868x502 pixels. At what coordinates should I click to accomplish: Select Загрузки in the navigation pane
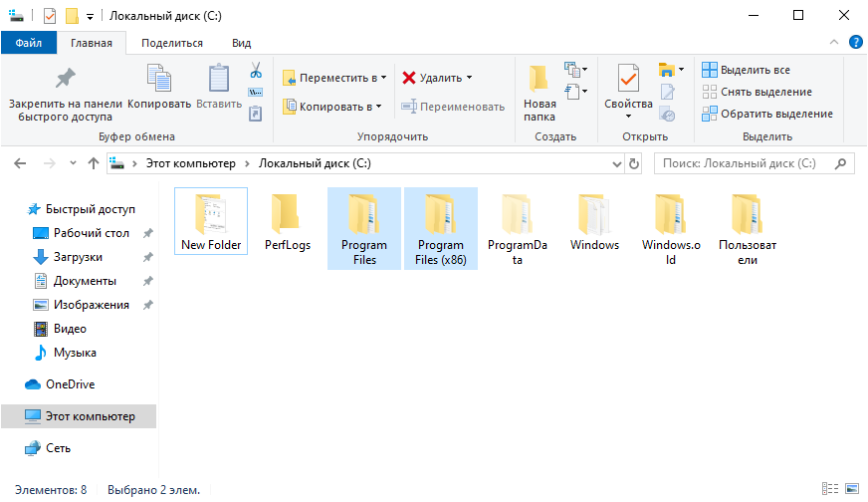pos(78,257)
